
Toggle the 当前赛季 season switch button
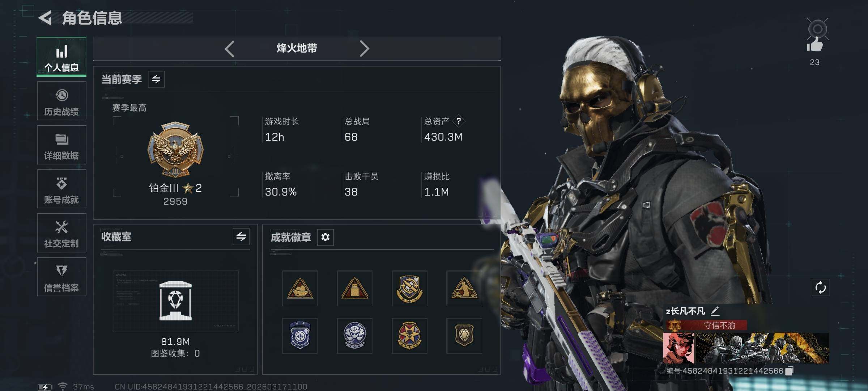coord(156,79)
